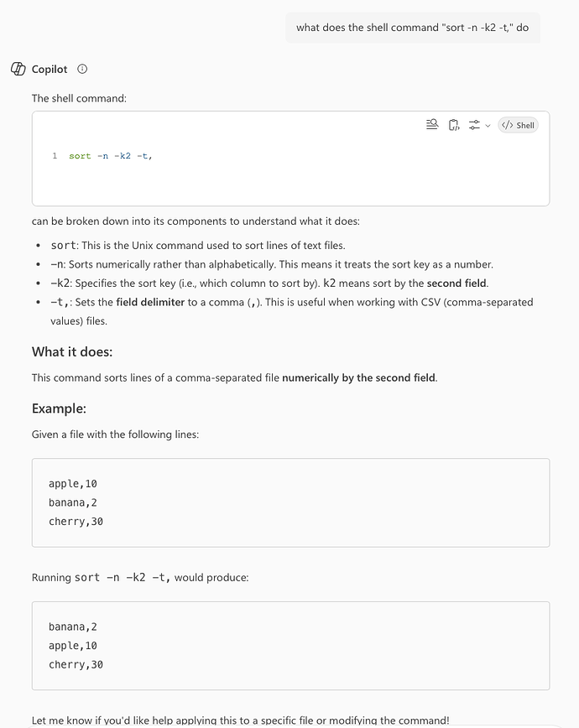Click the Copilot logo icon
579x728 pixels.
[x=18, y=69]
